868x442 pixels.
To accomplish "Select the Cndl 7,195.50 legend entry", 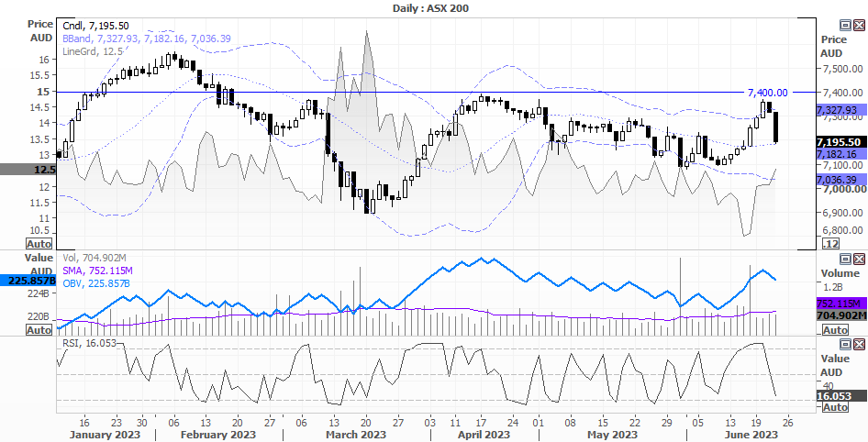I will (95, 26).
